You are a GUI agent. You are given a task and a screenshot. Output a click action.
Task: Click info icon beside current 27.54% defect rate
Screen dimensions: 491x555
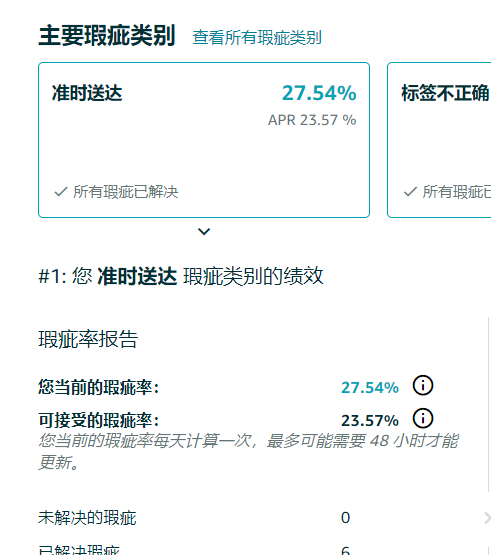(x=423, y=385)
